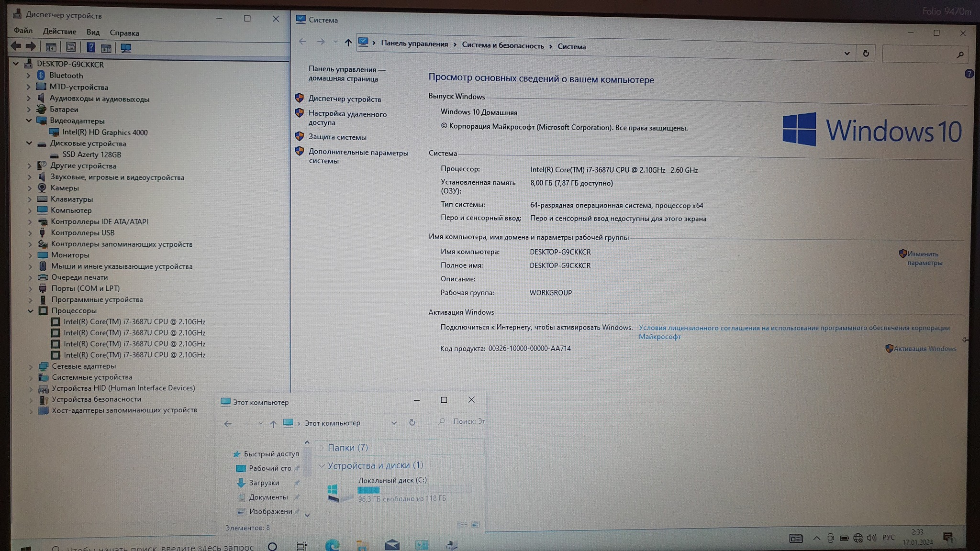Select the SSD Azerty 128GB device
Image resolution: width=980 pixels, height=551 pixels.
coord(91,154)
